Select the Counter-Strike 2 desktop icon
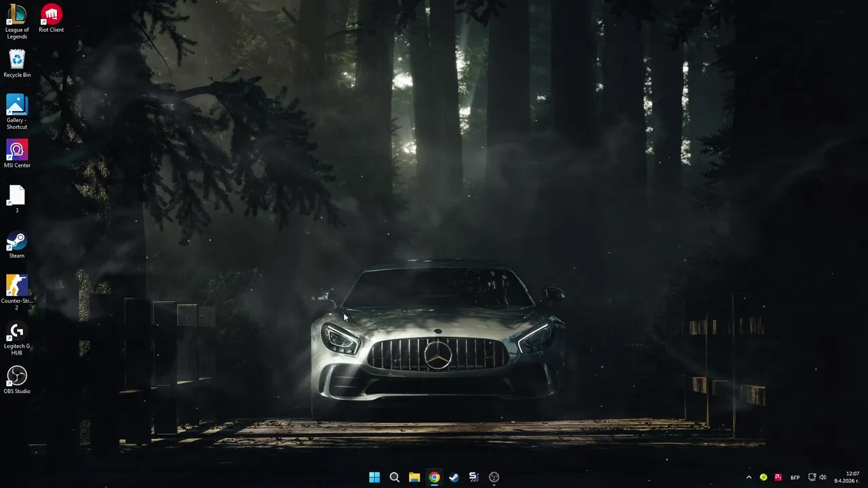This screenshot has height=488, width=868. pos(17,292)
